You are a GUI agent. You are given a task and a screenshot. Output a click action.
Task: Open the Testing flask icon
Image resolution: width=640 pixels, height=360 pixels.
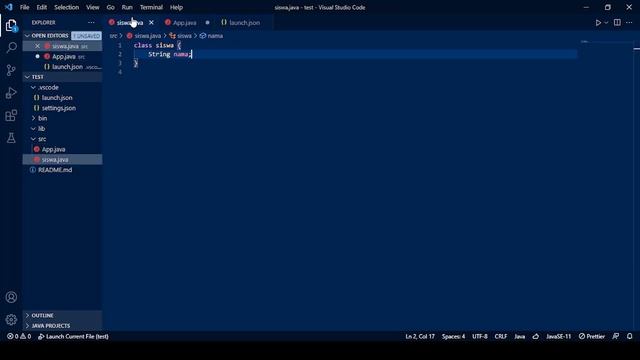point(11,138)
